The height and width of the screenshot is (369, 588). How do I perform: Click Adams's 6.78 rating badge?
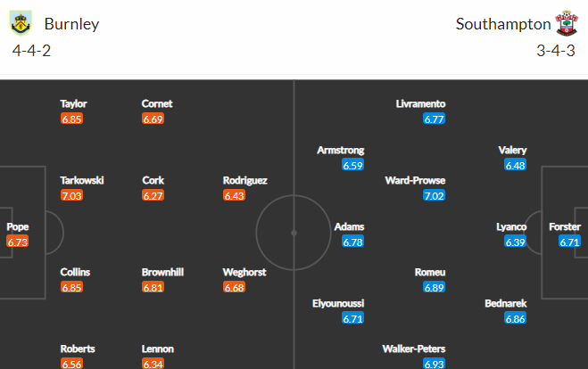pyautogui.click(x=352, y=242)
